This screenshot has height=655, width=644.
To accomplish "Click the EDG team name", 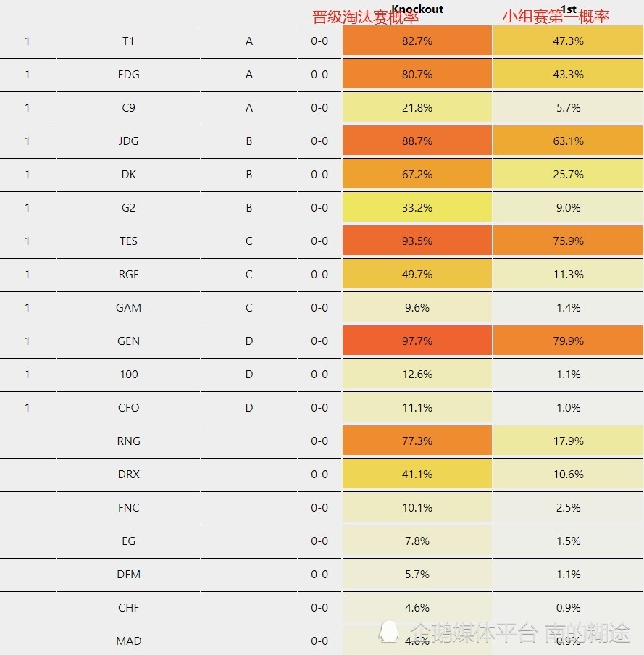I will pyautogui.click(x=128, y=75).
